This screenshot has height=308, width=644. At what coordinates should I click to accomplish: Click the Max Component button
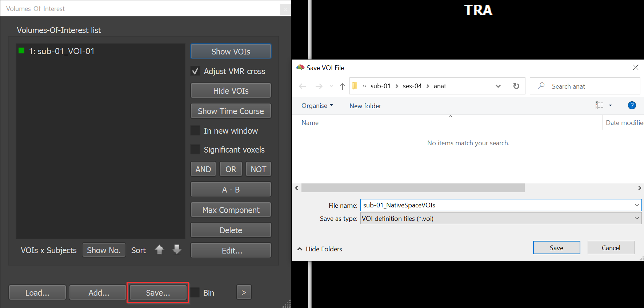click(x=231, y=210)
